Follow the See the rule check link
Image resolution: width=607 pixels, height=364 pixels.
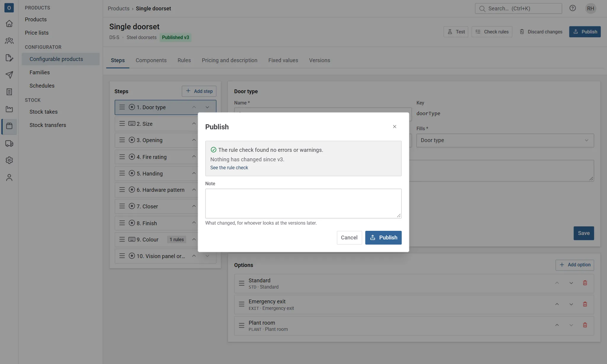(229, 167)
